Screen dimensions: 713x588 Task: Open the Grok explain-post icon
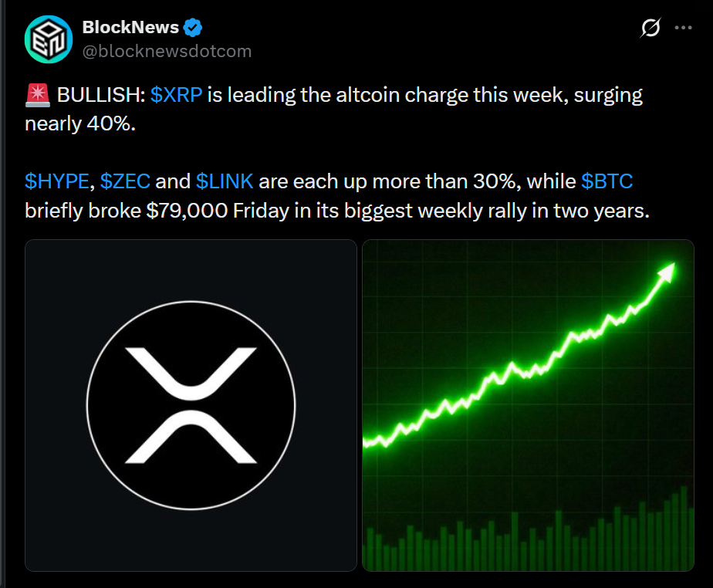point(650,28)
